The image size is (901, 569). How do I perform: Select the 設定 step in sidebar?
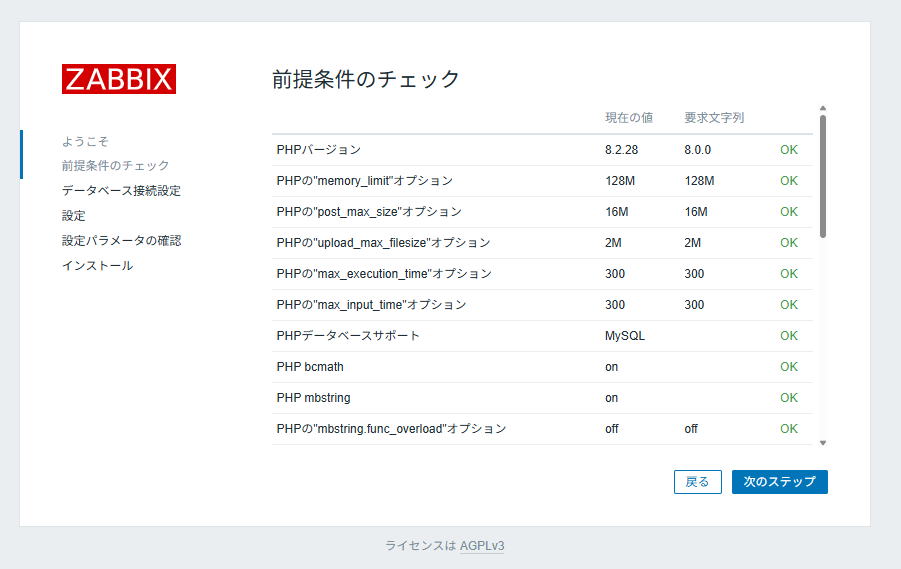74,216
